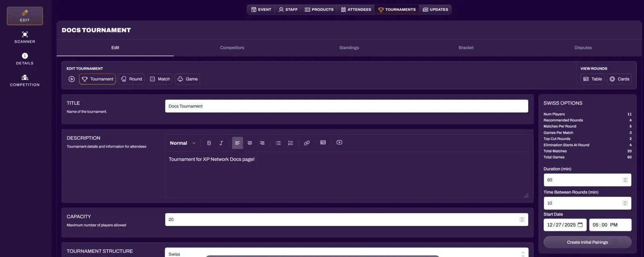Switch rounds view to Table
Viewport: 644px width, 257px height.
592,79
